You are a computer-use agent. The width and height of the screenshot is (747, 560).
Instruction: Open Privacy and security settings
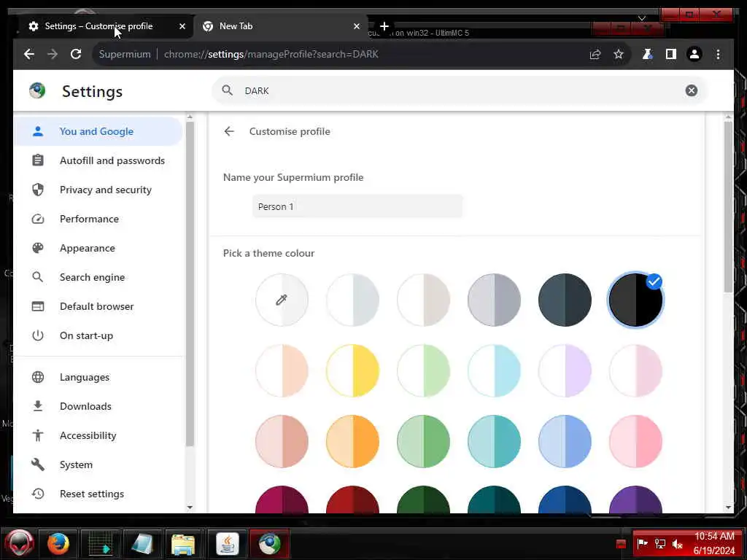coord(98,190)
